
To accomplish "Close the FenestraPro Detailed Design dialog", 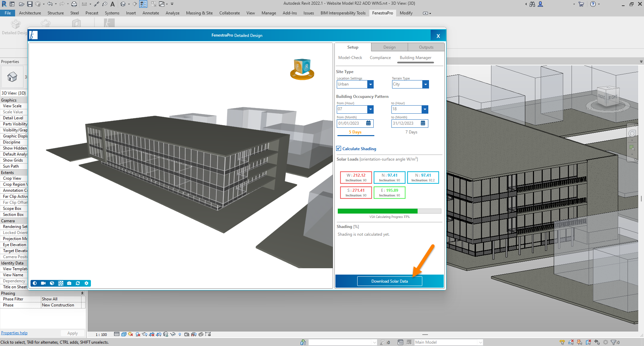I will pyautogui.click(x=438, y=36).
